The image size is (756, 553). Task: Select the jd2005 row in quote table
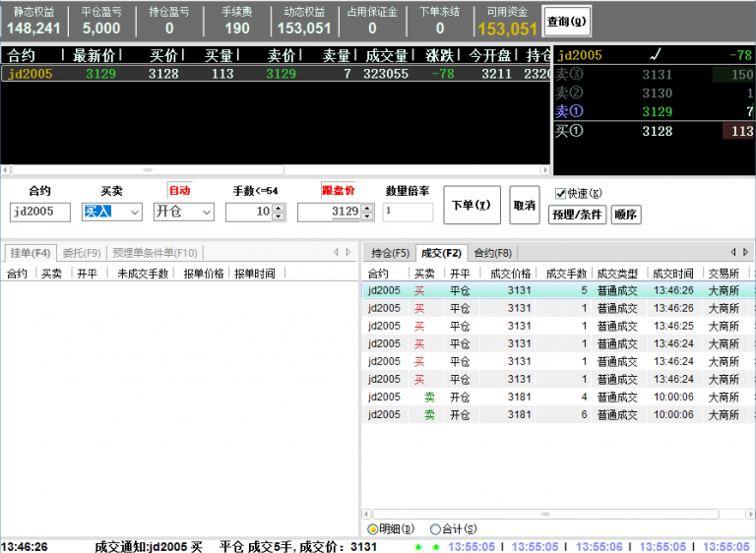276,74
